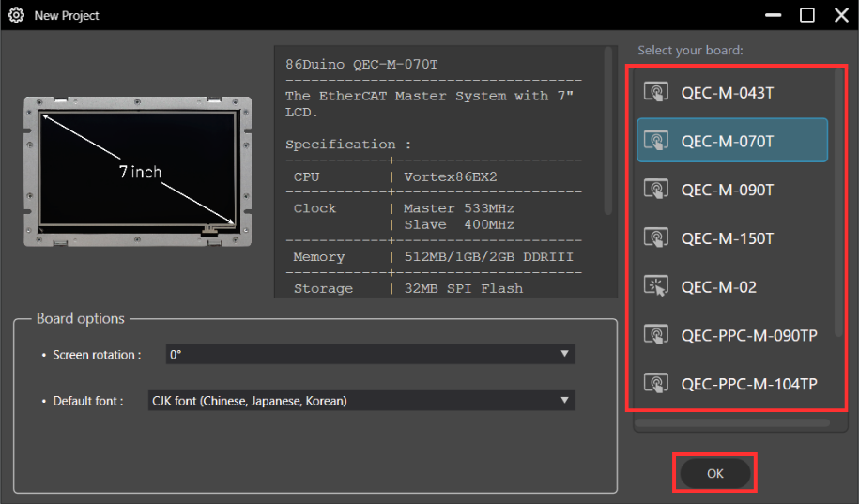Click the 32MB SPI Flash storage value
Image resolution: width=859 pixels, height=504 pixels.
(x=464, y=289)
